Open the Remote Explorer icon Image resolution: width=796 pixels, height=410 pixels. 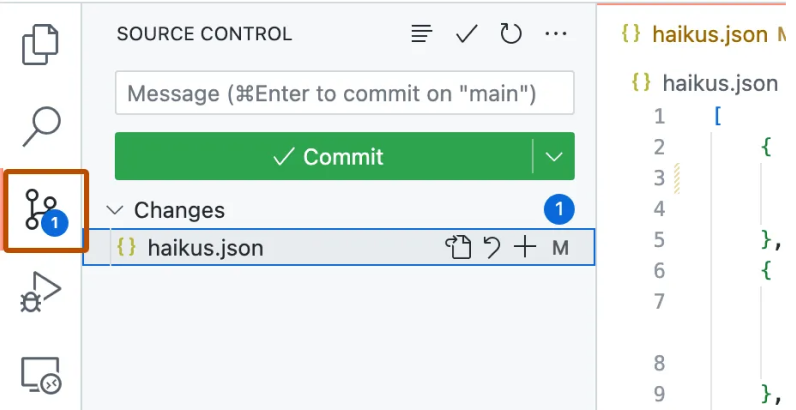coord(41,376)
